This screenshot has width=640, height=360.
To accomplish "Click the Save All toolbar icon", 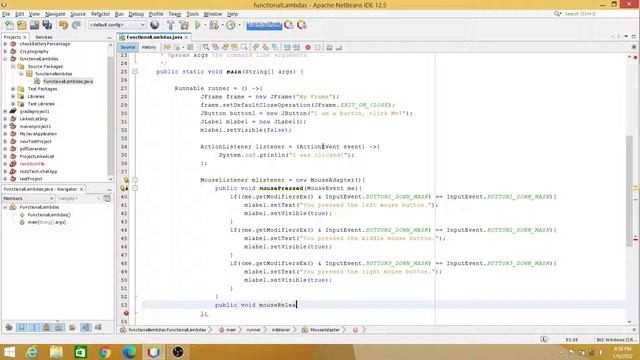I will point(47,25).
